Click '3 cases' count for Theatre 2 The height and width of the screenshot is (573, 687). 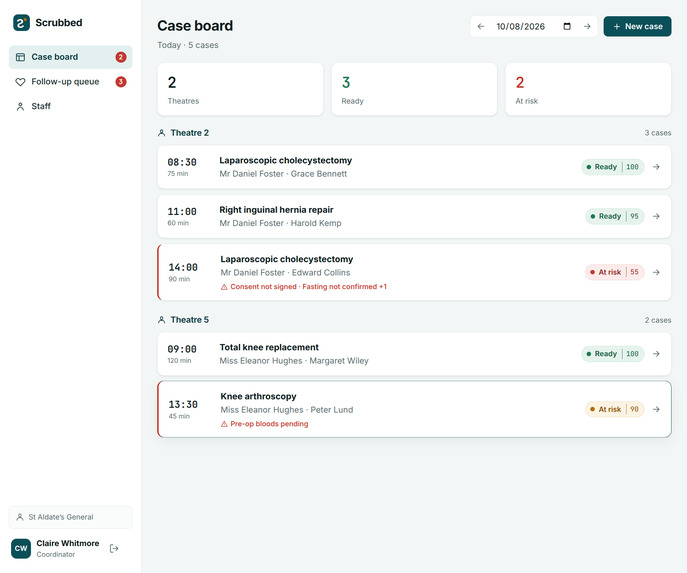pyautogui.click(x=658, y=133)
